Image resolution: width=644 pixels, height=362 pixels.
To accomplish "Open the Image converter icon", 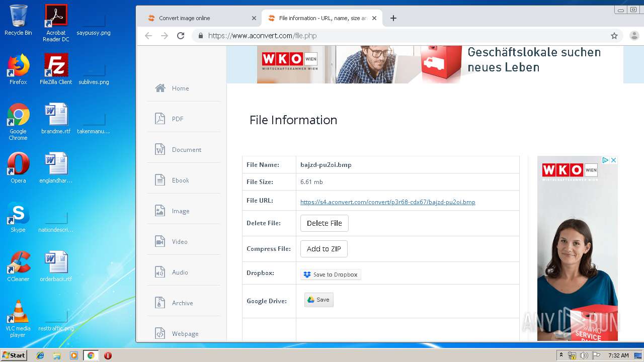I will pos(160,211).
